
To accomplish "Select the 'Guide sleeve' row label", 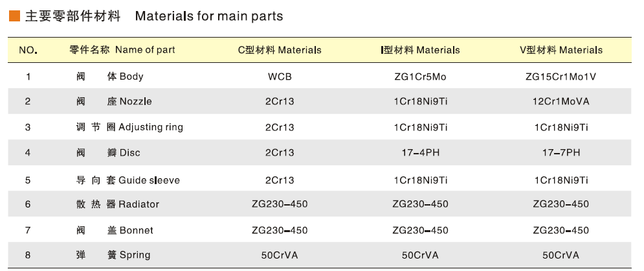I will (x=128, y=180).
